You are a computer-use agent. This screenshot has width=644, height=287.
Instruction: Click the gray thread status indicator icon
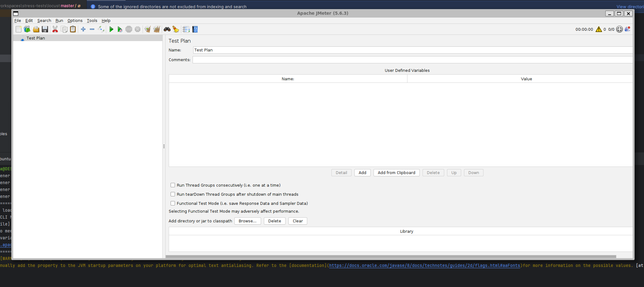(619, 29)
